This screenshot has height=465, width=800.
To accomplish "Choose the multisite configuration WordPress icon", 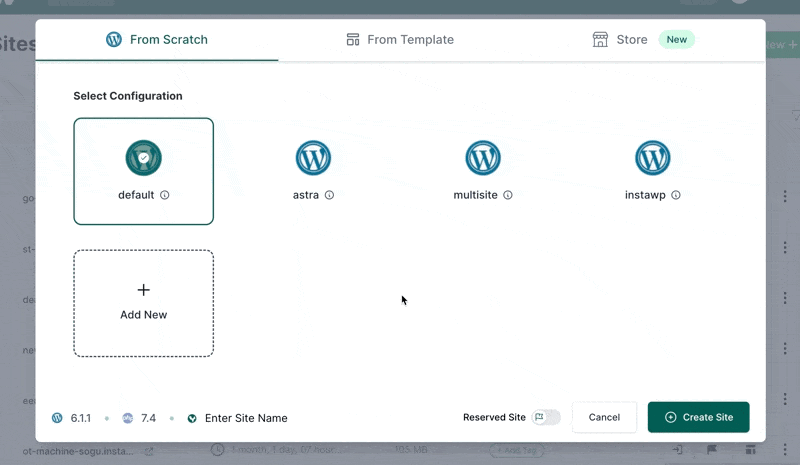I will (483, 158).
